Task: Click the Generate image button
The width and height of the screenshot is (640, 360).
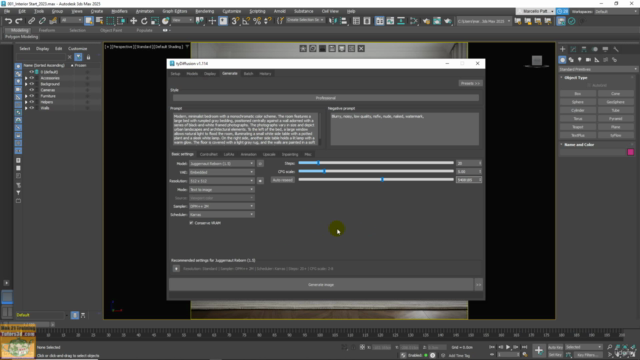Action: click(x=321, y=284)
